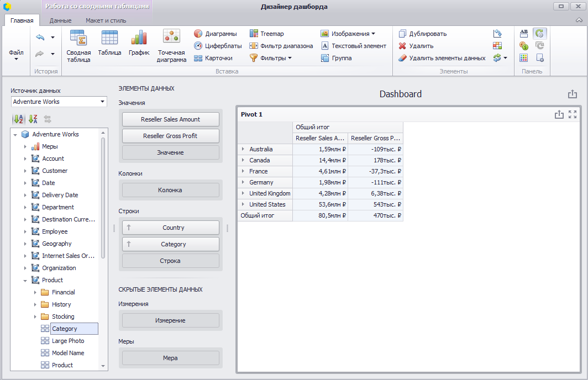Screen dimensions: 588x380
Task: Click the field tree's vertical scrollbar
Action: [x=103, y=198]
